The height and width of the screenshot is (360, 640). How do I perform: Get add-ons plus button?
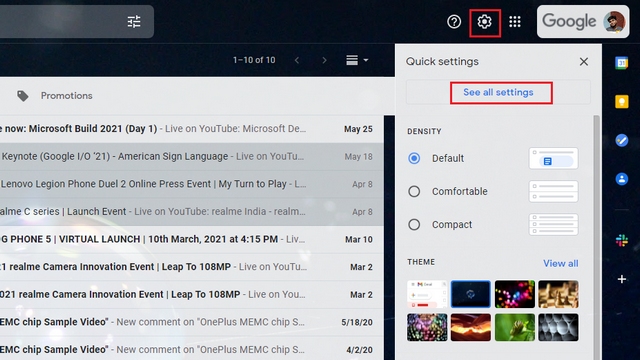coord(622,279)
